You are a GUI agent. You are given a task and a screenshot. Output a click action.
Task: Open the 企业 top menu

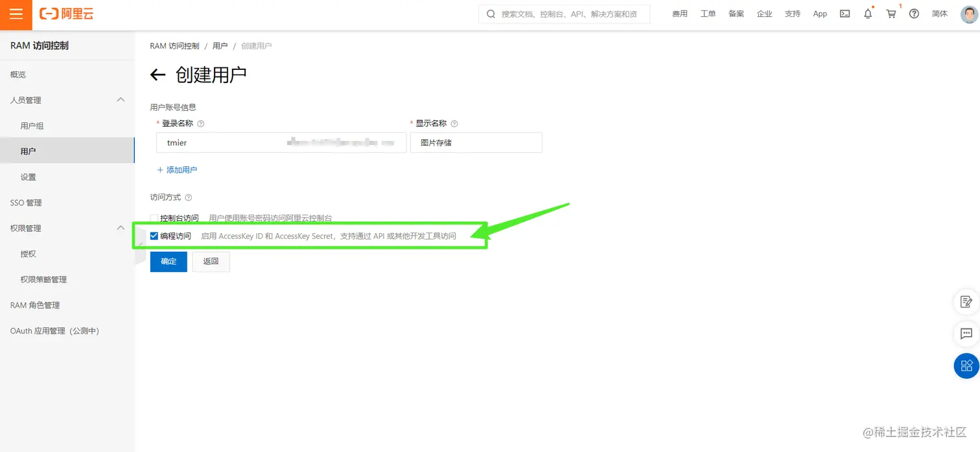(765, 14)
